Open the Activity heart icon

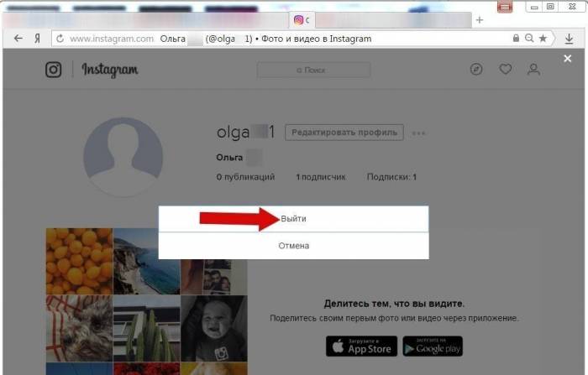[505, 70]
